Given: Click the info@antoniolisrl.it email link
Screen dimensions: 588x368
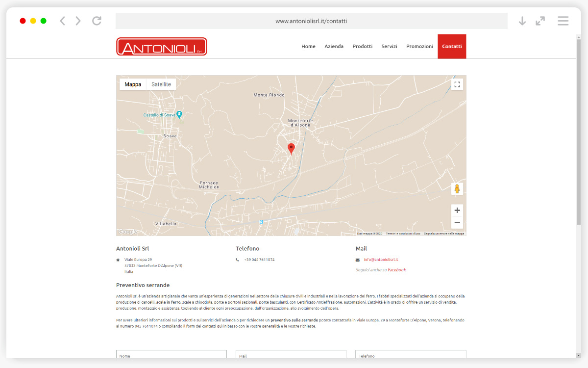Looking at the screenshot, I should pos(381,260).
